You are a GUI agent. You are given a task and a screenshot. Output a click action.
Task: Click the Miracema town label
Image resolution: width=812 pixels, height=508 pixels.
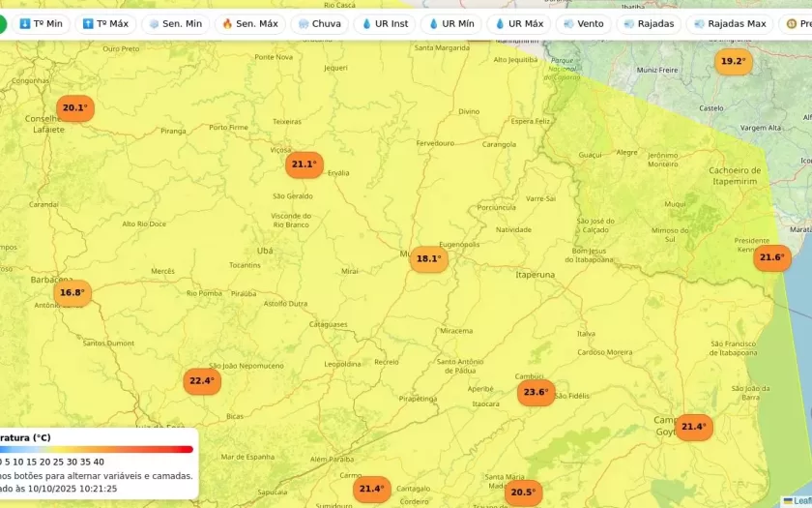point(456,331)
